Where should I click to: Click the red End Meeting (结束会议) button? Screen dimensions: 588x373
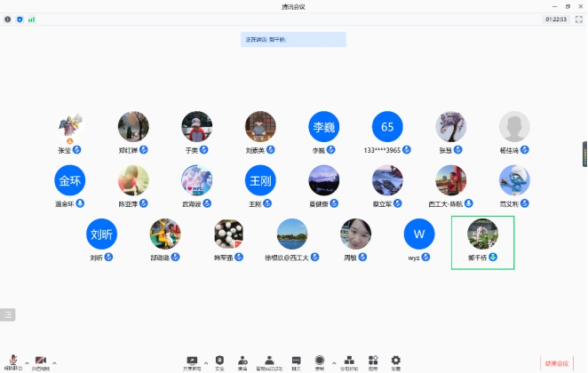[x=557, y=363]
